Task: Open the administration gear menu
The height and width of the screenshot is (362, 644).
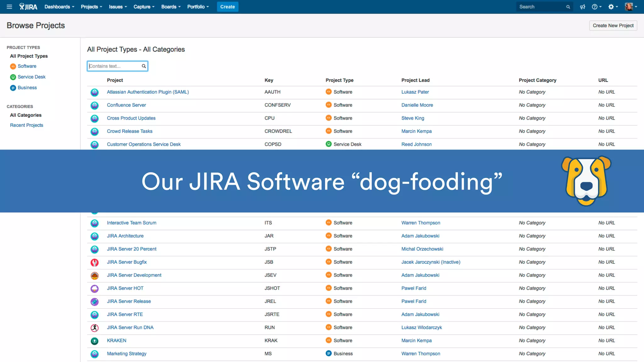Action: click(x=613, y=7)
